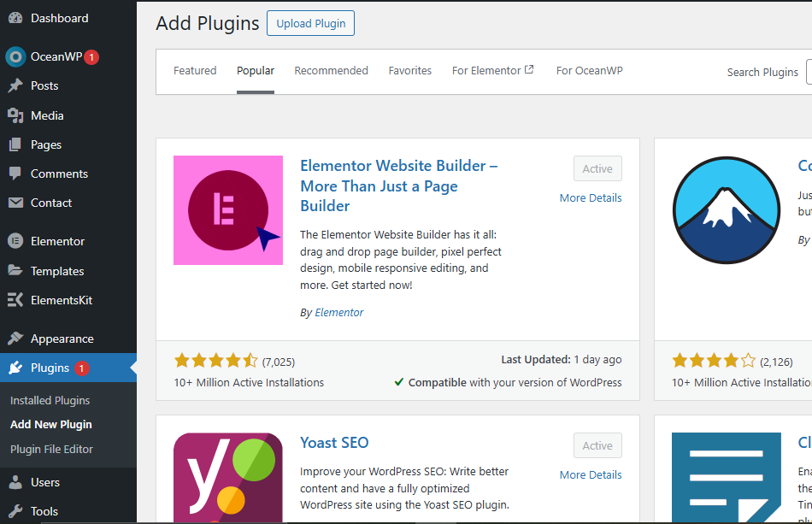The height and width of the screenshot is (524, 812).
Task: Click the Elementor sidebar icon
Action: (x=15, y=241)
